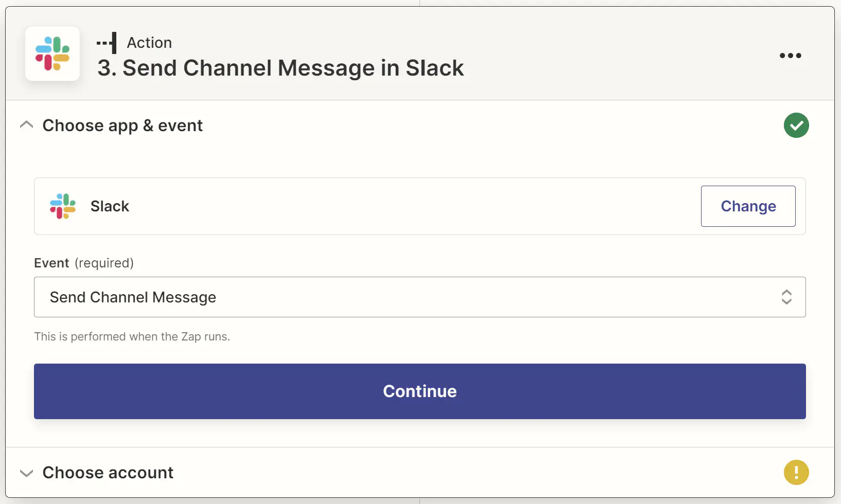Collapse the Choose app & event section
The width and height of the screenshot is (841, 504).
[26, 124]
